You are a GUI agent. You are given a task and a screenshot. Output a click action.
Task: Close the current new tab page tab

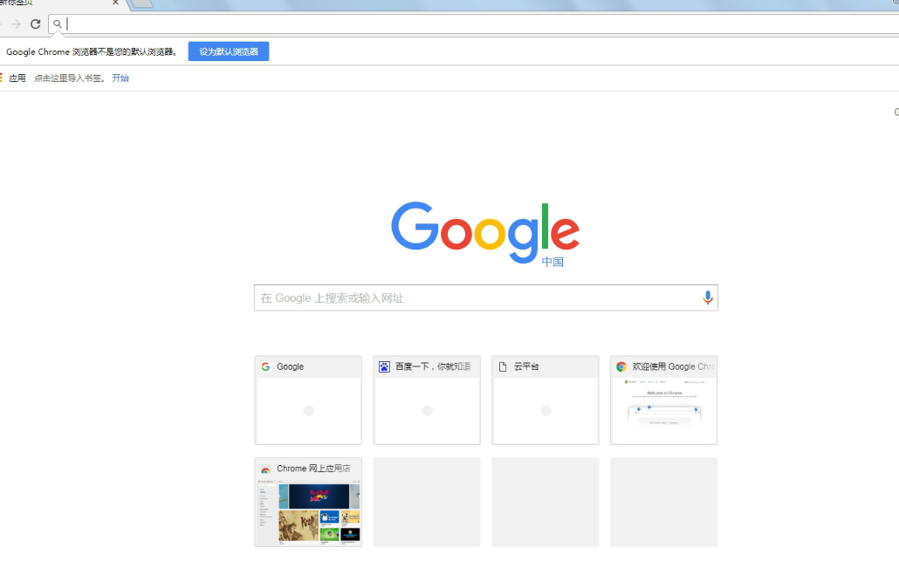115,3
